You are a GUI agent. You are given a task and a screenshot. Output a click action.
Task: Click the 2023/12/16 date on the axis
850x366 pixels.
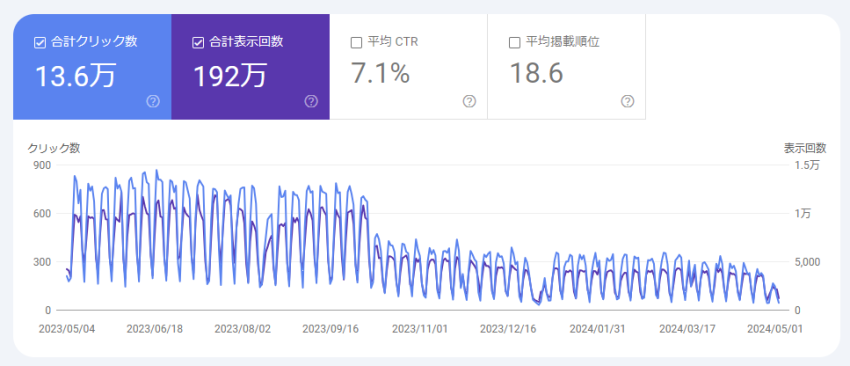pos(508,330)
